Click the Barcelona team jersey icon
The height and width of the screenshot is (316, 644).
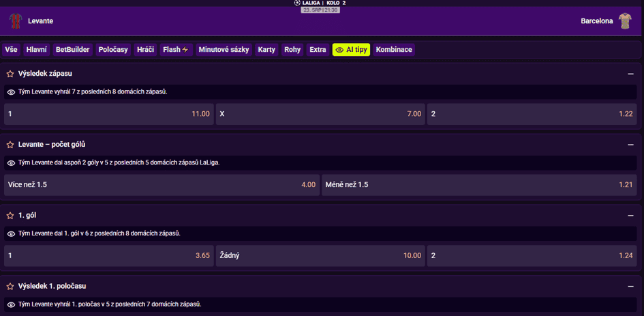625,20
